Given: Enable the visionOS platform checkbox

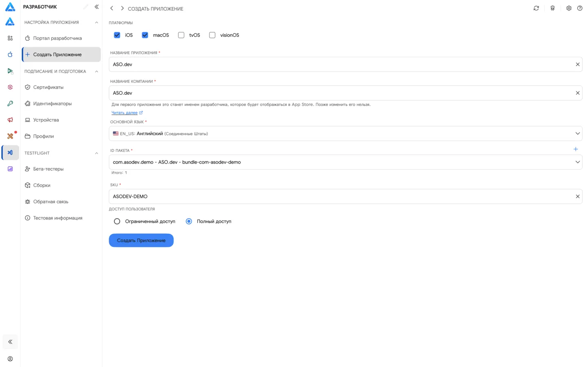Looking at the screenshot, I should [x=212, y=35].
